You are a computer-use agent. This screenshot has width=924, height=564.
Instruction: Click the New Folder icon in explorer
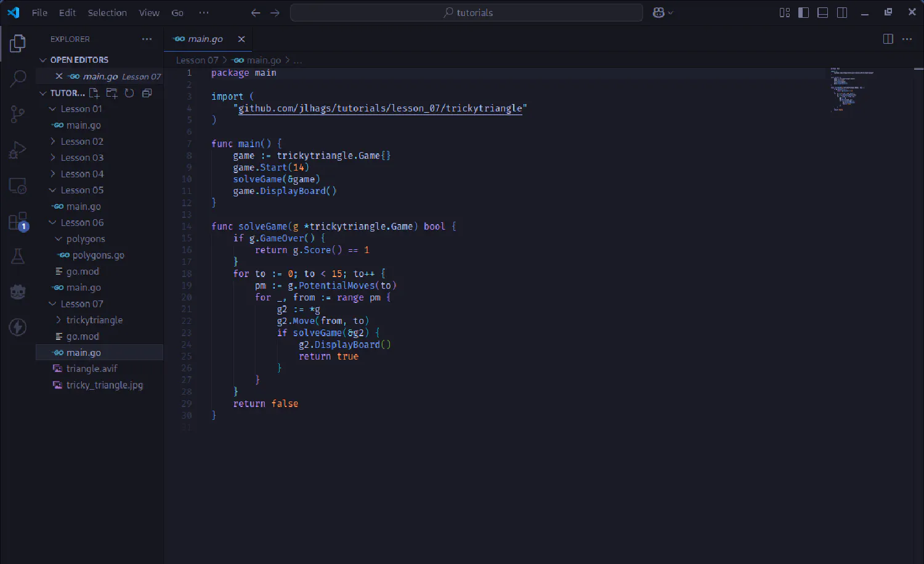111,93
